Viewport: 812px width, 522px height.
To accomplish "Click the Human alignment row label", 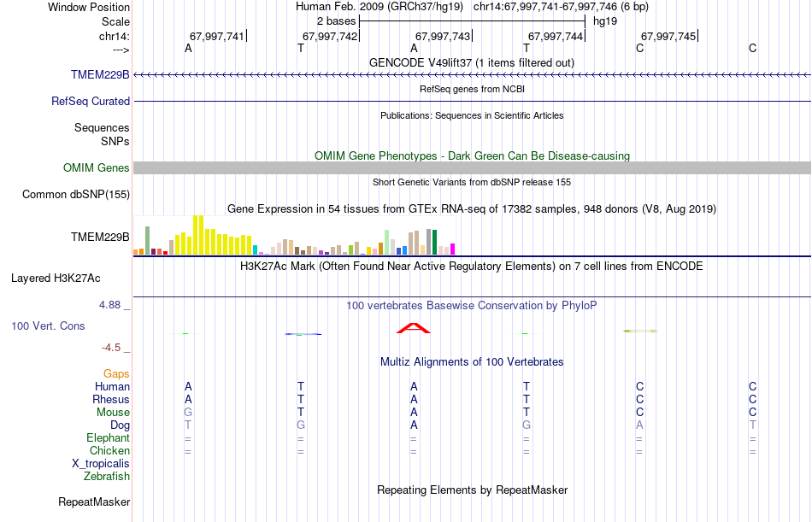I will point(112,386).
